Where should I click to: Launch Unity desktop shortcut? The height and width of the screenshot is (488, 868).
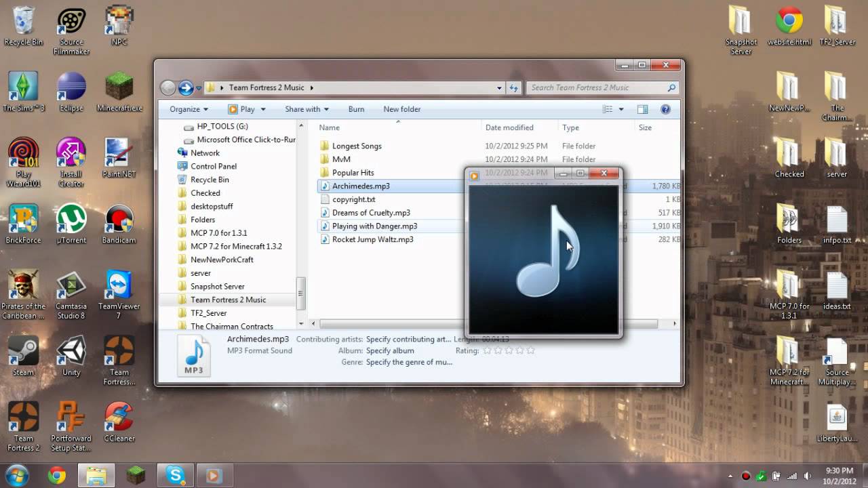71,357
